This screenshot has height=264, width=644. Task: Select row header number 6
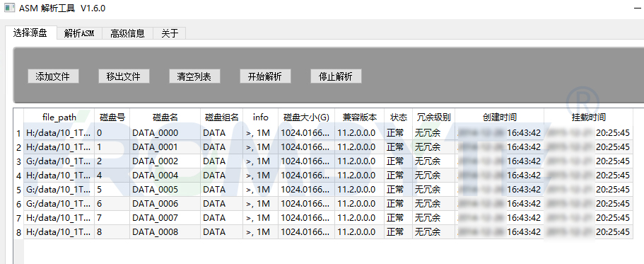(x=18, y=204)
